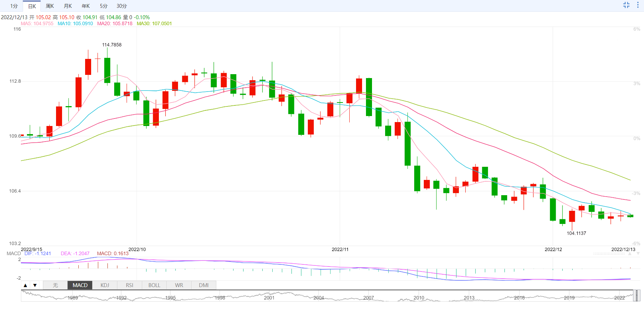Click the DIF: -1.1241 value
Viewport: 644px width, 313px height.
pyautogui.click(x=38, y=253)
